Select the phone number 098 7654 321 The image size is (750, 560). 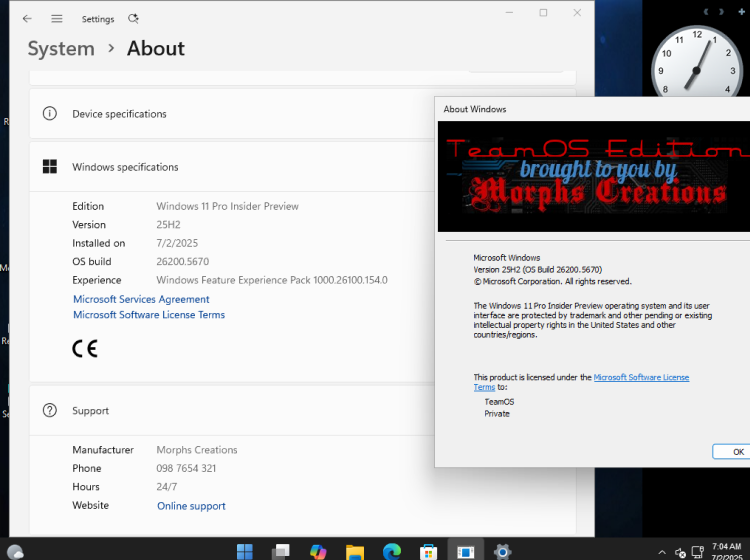(x=186, y=468)
